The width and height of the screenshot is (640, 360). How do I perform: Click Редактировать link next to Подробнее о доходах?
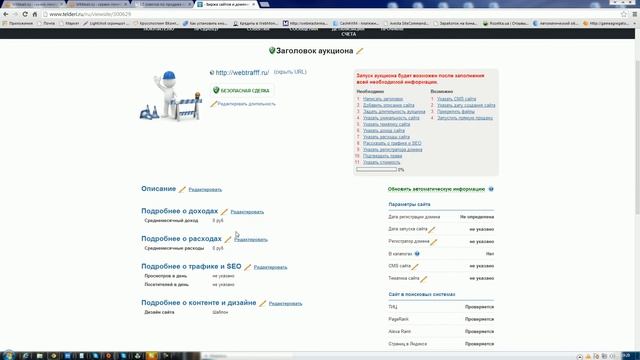pos(247,211)
